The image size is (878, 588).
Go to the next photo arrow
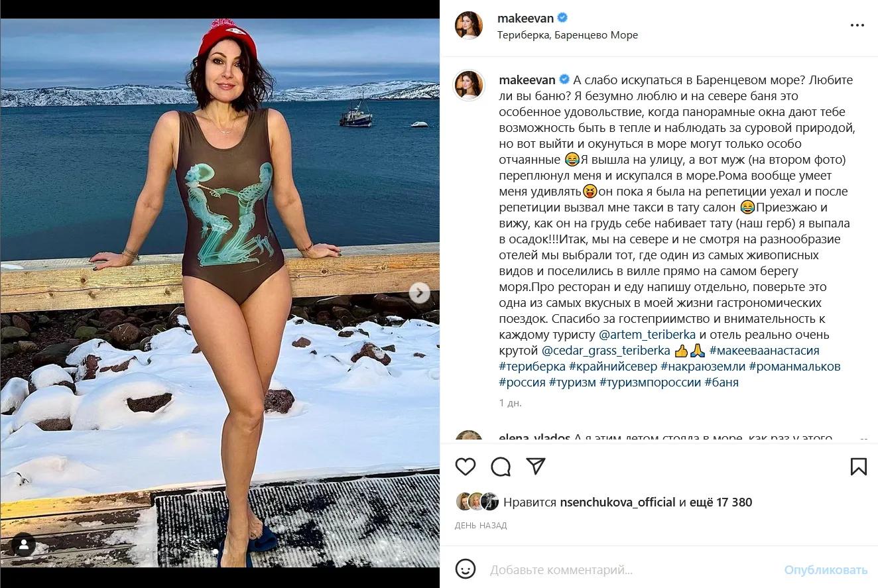[419, 292]
